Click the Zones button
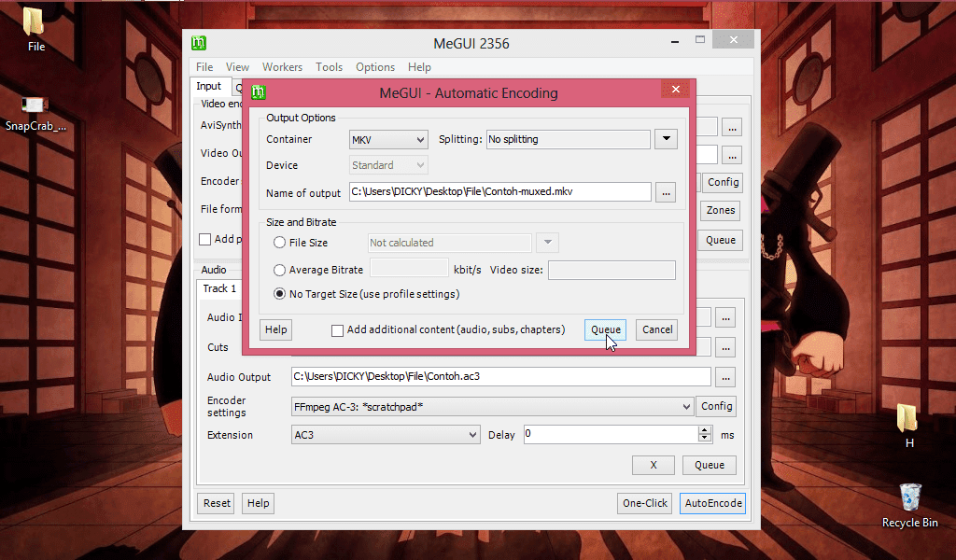 (721, 210)
